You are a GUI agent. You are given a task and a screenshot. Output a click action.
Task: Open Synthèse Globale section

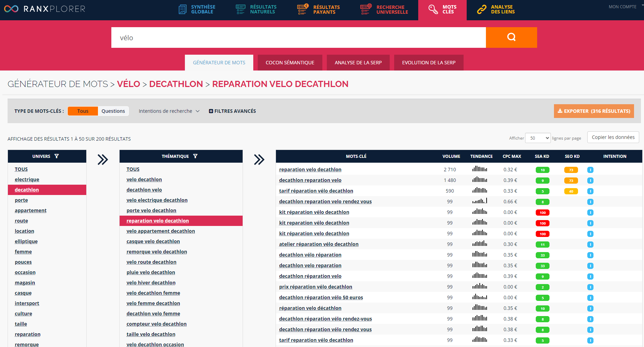[x=197, y=9]
